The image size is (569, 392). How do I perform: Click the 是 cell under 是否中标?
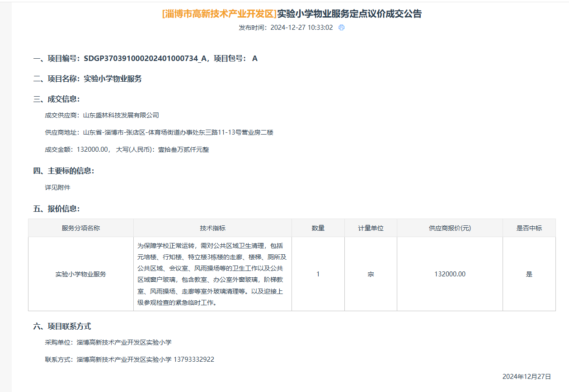[529, 274]
